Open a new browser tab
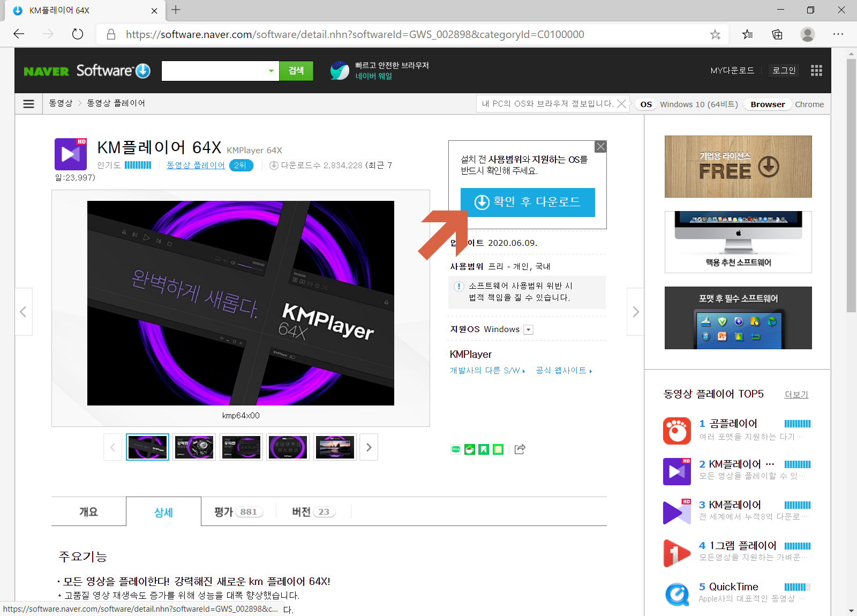Viewport: 857px width, 616px height. [176, 10]
